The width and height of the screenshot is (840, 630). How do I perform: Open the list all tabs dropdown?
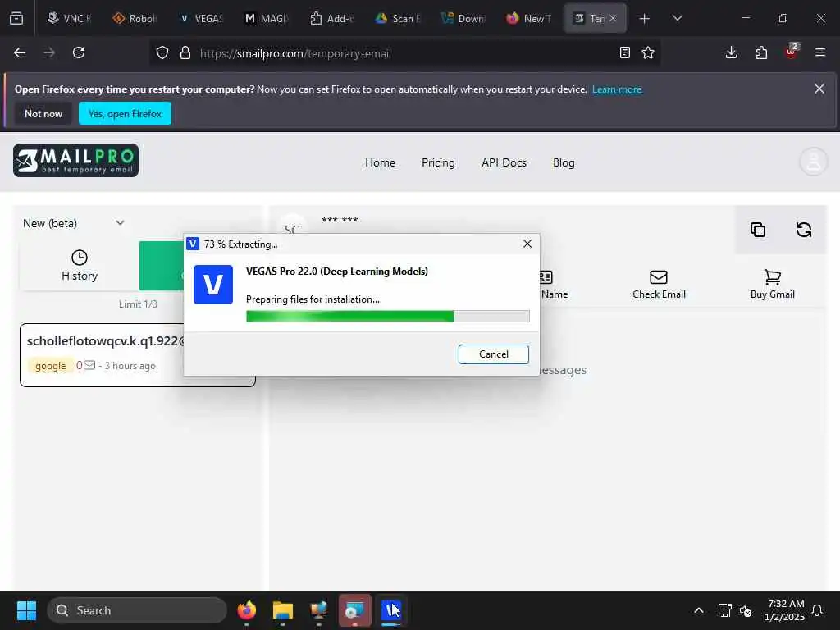point(677,19)
